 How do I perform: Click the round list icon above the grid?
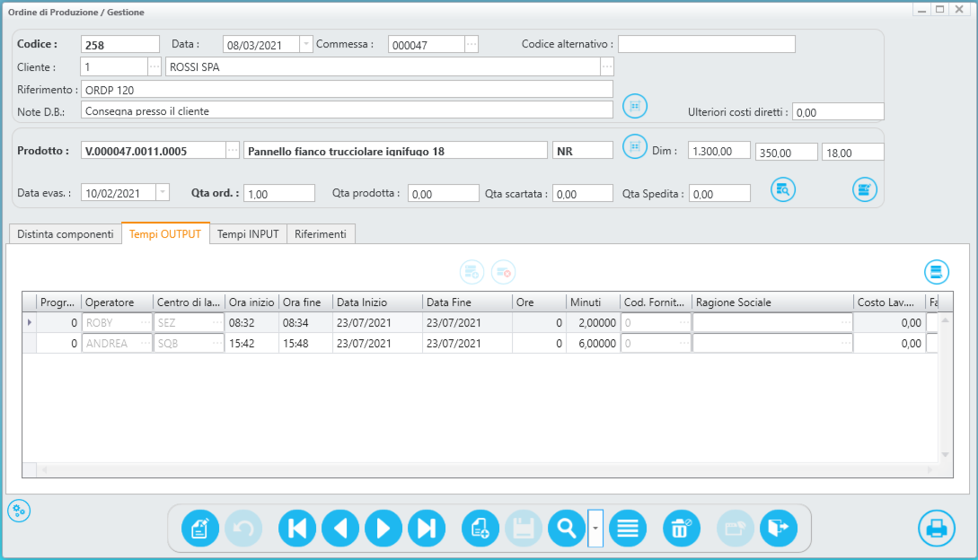click(x=936, y=272)
